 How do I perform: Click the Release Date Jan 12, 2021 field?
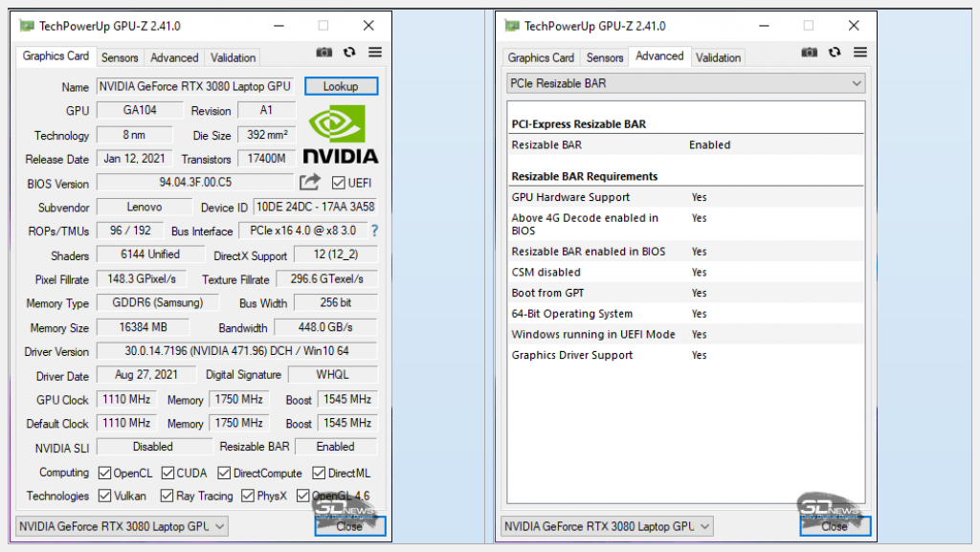(134, 159)
